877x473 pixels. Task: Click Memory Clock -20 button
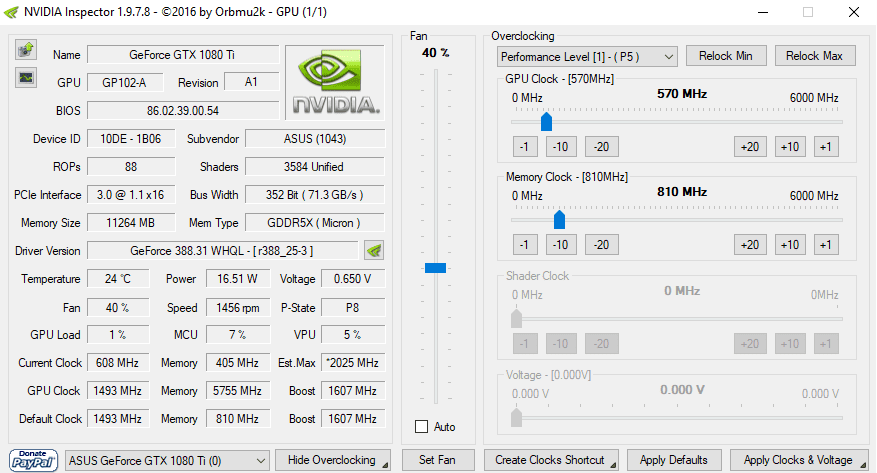pyautogui.click(x=601, y=245)
